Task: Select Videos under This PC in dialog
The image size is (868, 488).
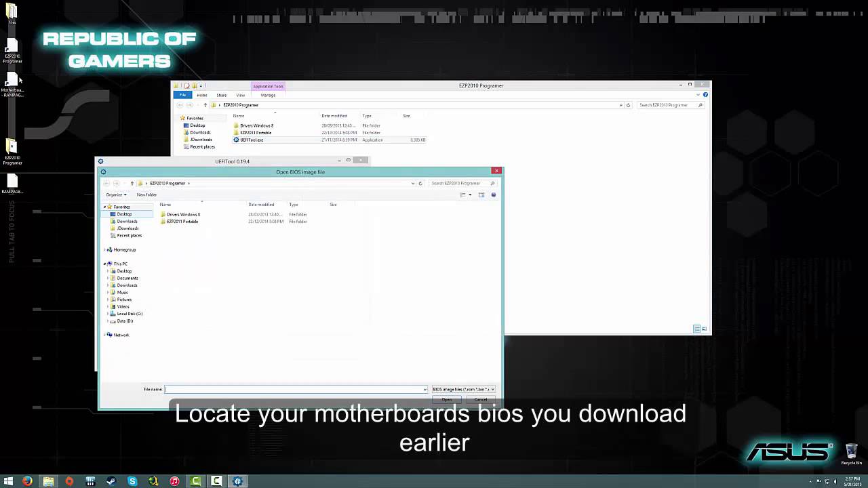Action: tap(123, 306)
